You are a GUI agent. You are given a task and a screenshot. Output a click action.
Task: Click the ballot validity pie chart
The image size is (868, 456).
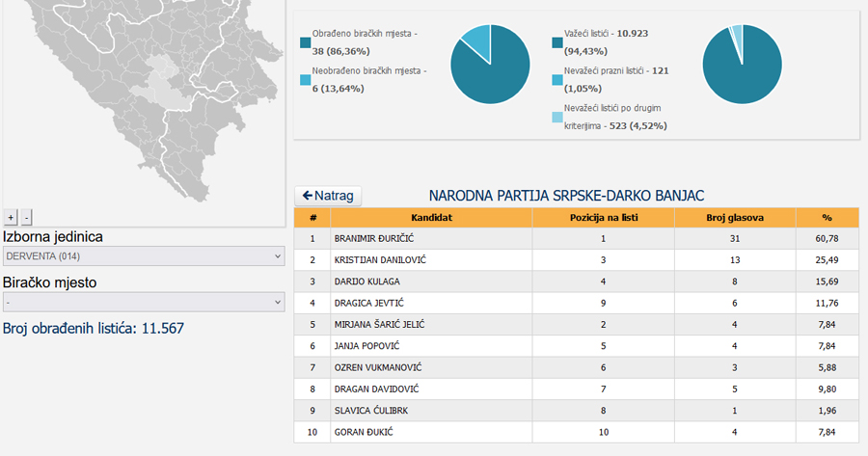click(x=742, y=65)
